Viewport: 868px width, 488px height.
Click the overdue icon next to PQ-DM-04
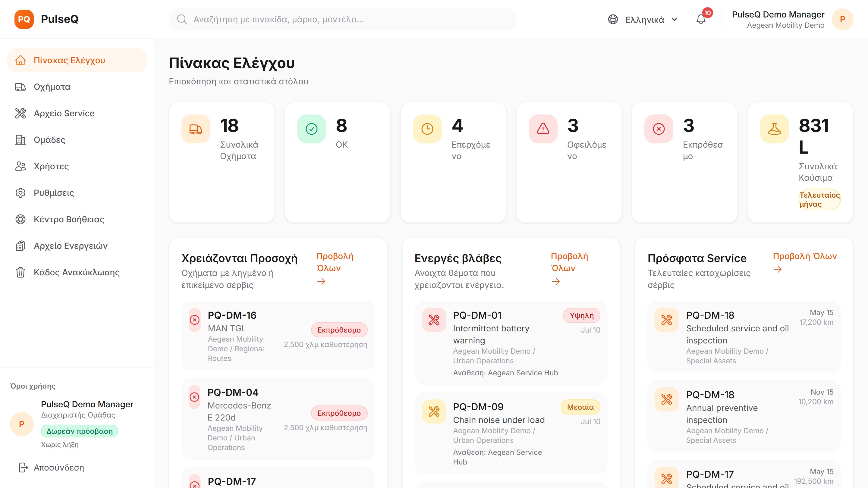pyautogui.click(x=194, y=397)
